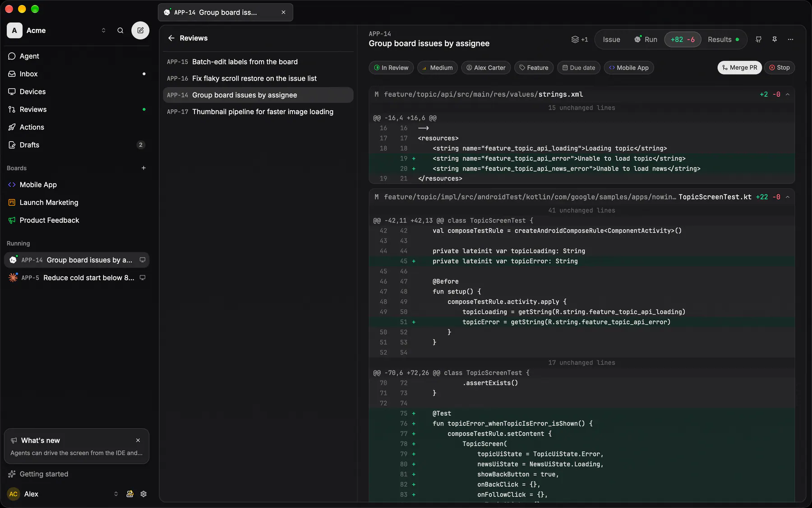Image resolution: width=812 pixels, height=508 pixels.
Task: Open the Inbox in the sidebar
Action: pyautogui.click(x=77, y=74)
